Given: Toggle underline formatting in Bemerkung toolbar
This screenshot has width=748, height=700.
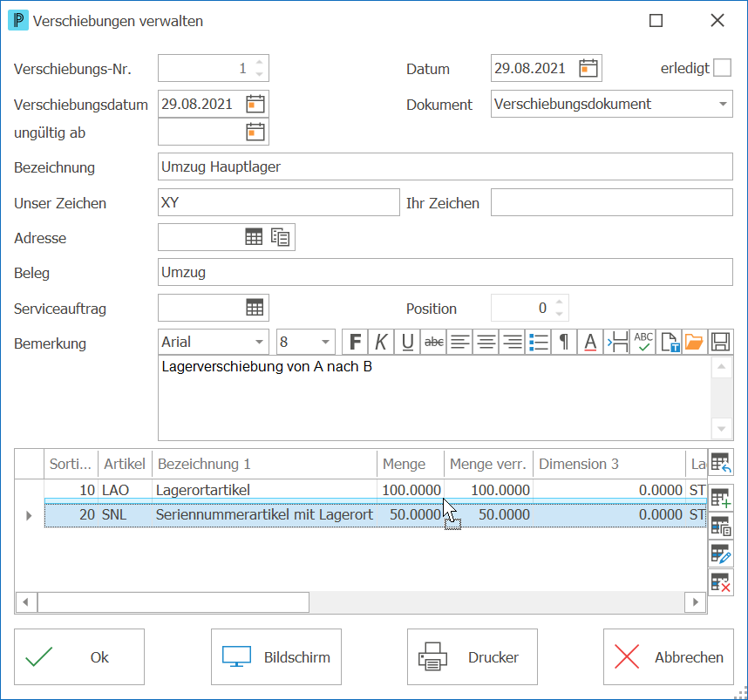Looking at the screenshot, I should point(407,342).
